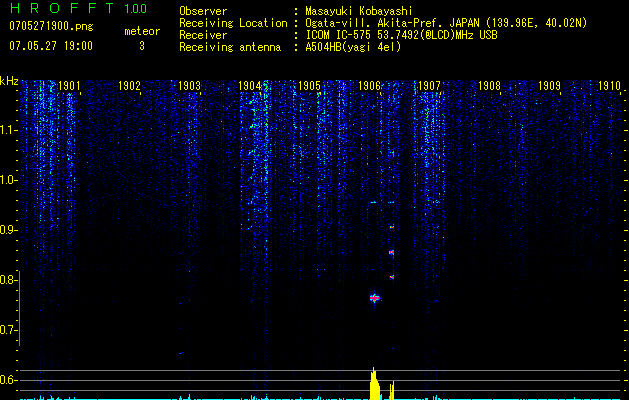Viewport: 629px width, 400px height.
Task: Click the tall yellow signal peak at the bottom
Action: (x=375, y=384)
